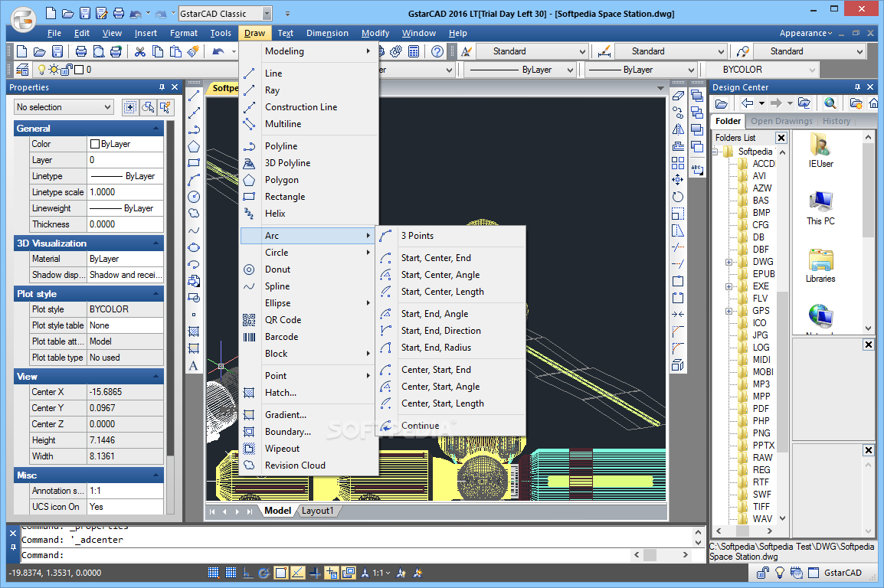The image size is (884, 588).
Task: Expand the DWG folder in tree
Action: point(728,262)
